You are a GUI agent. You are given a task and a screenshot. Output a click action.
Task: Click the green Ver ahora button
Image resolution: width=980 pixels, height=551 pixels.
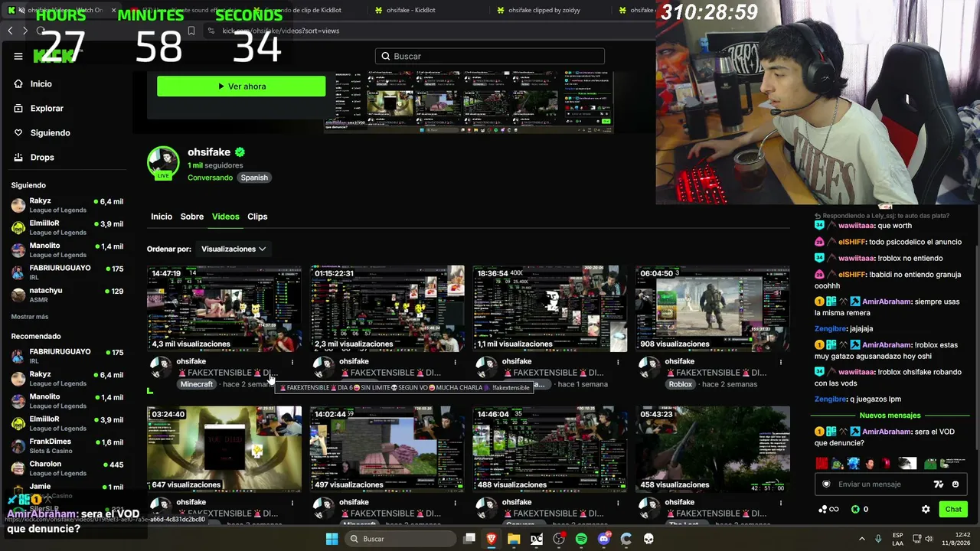coord(241,86)
